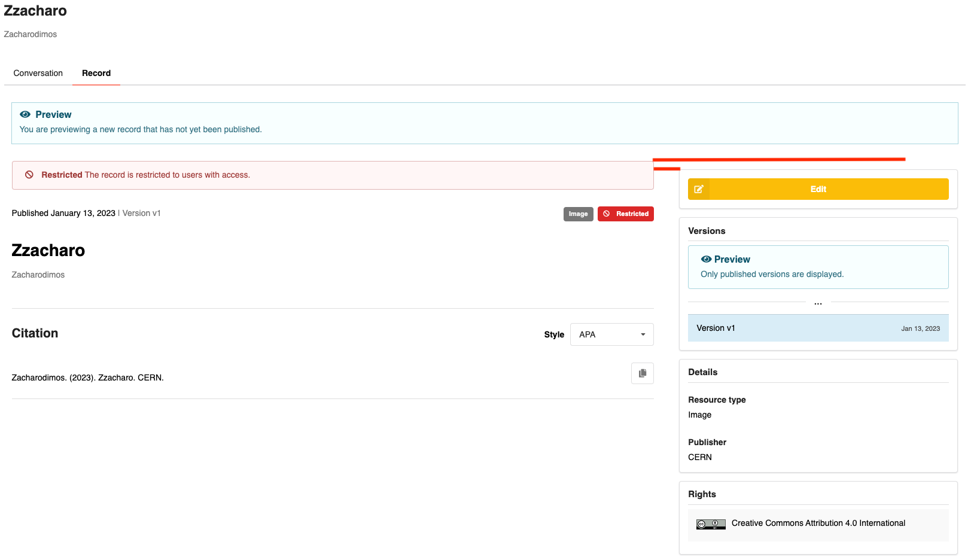Viewport: 974px width, 560px height.
Task: Click the Creative Commons license icon
Action: click(710, 523)
